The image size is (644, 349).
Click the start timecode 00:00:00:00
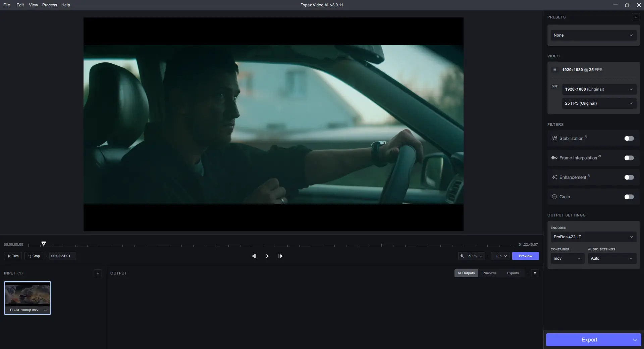(x=13, y=245)
